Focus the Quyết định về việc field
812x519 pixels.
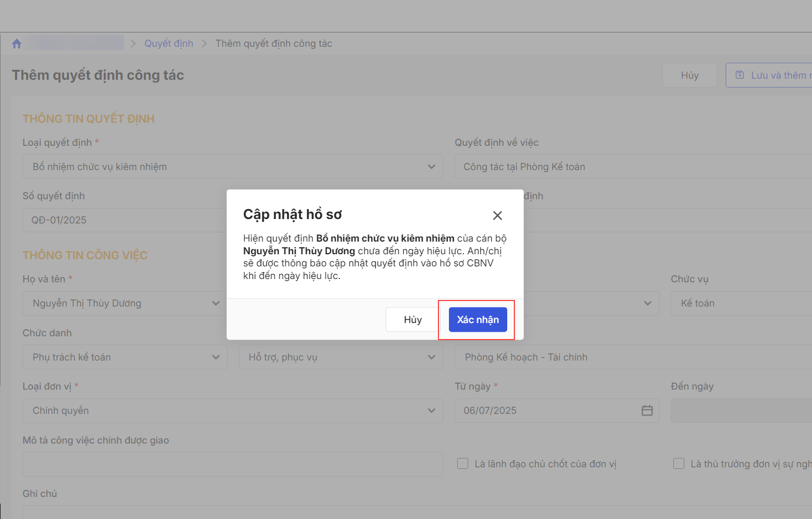(633, 167)
